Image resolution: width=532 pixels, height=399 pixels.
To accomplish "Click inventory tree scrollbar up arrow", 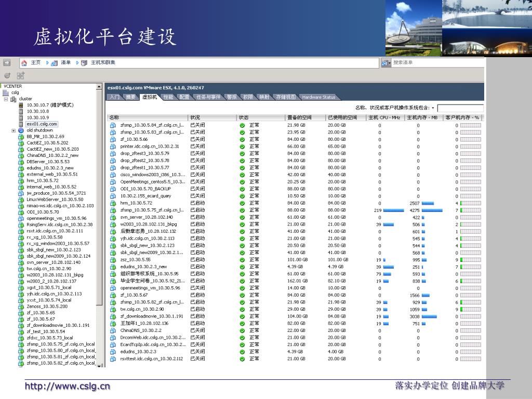I will click(99, 87).
